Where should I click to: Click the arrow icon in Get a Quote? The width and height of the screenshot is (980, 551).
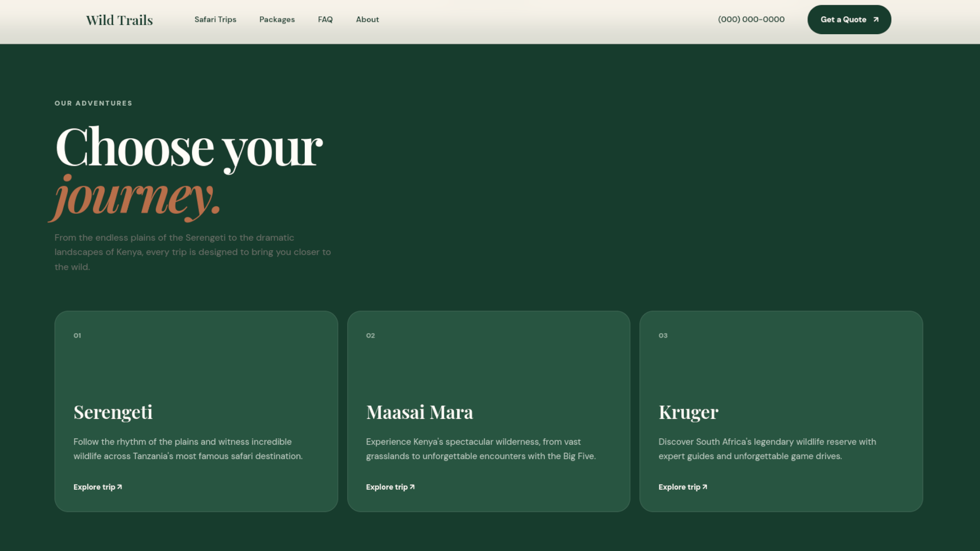[876, 19]
